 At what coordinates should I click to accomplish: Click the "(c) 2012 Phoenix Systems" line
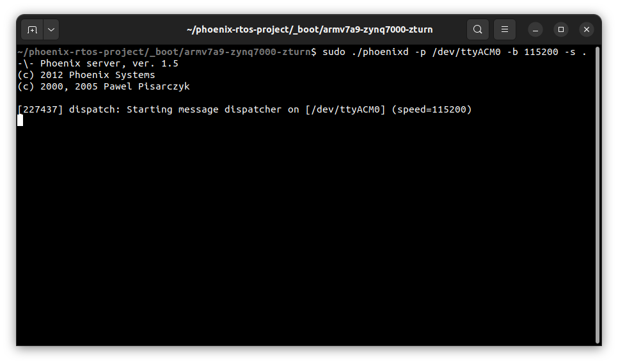pyautogui.click(x=86, y=75)
